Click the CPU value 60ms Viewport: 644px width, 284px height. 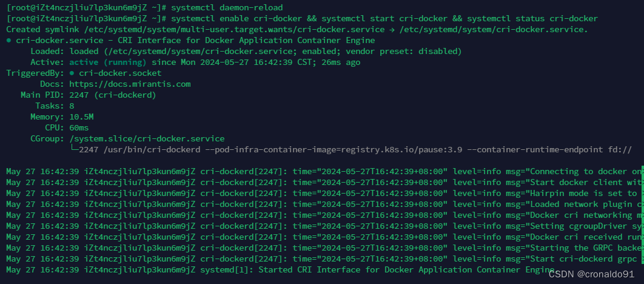[79, 128]
